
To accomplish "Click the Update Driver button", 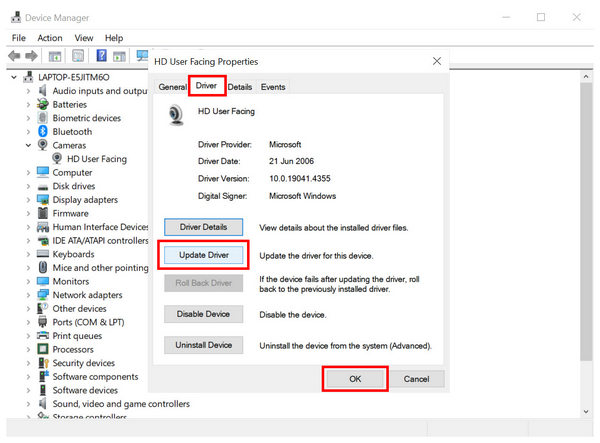I will pyautogui.click(x=204, y=255).
